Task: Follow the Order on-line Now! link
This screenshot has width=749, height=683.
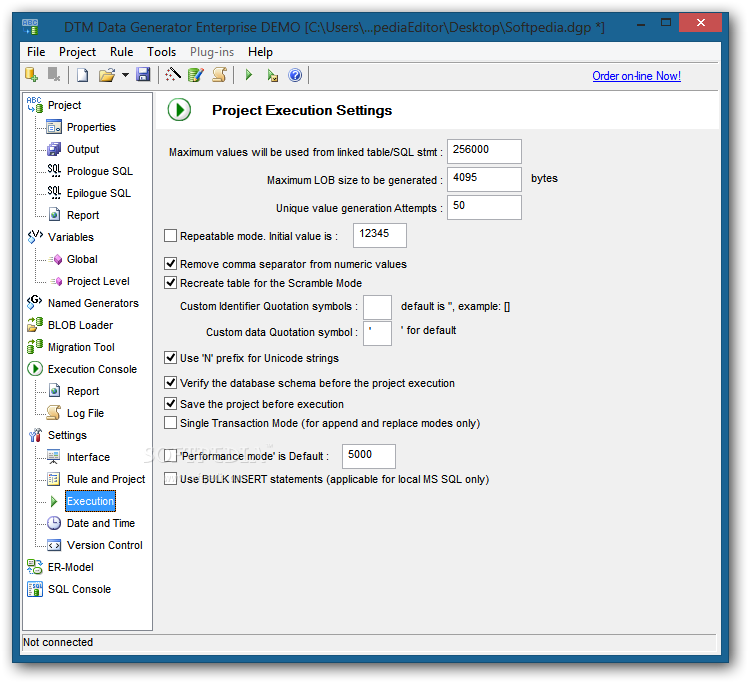Action: [x=636, y=76]
